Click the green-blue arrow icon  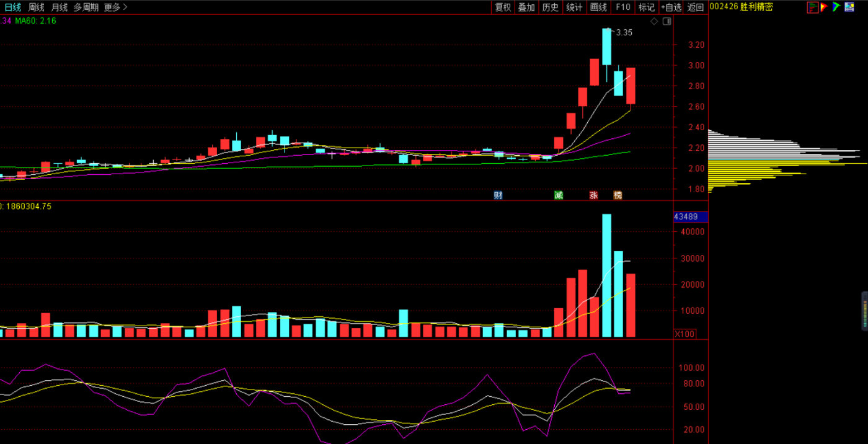836,7
